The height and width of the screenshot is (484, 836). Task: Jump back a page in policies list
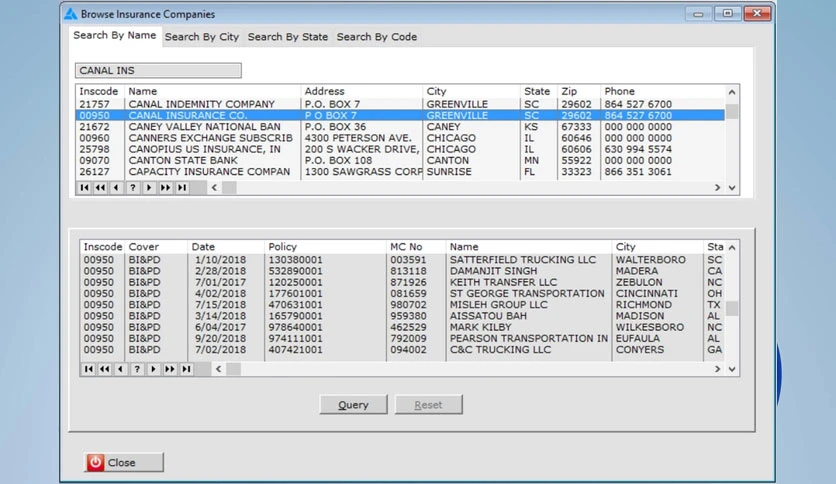[x=104, y=369]
